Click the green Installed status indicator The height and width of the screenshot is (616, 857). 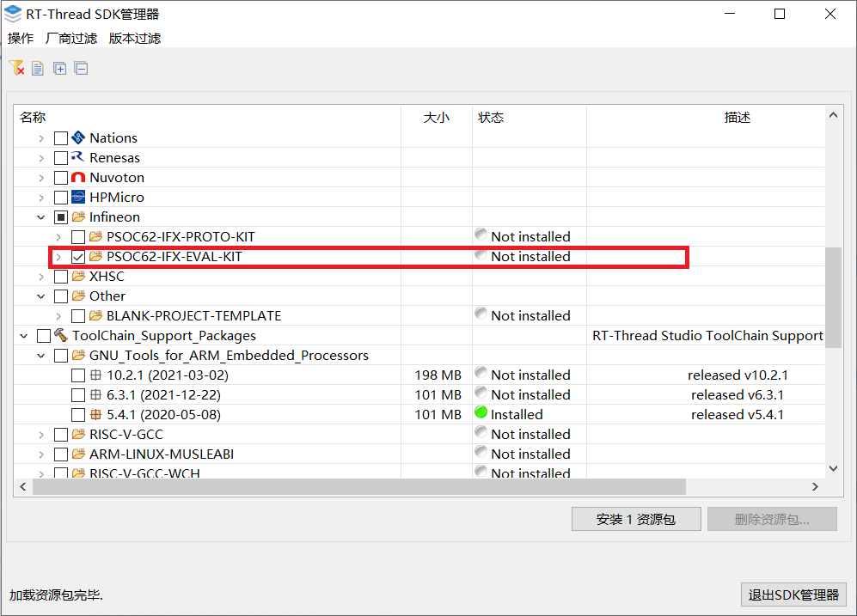click(481, 412)
